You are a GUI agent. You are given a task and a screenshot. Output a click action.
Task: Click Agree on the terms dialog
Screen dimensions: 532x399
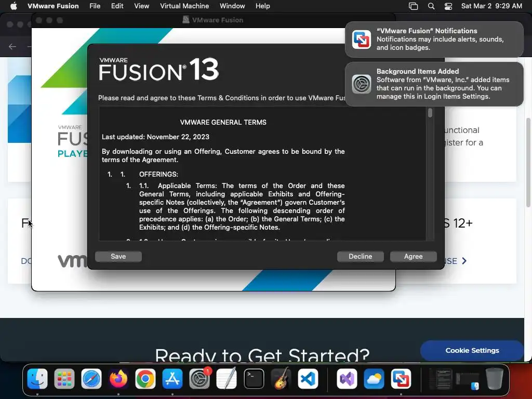pyautogui.click(x=413, y=257)
